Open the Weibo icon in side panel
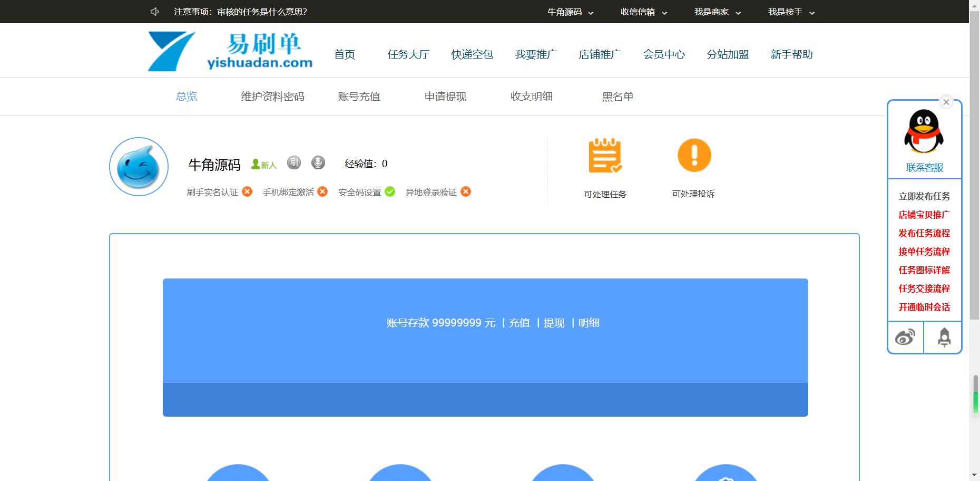 (905, 337)
